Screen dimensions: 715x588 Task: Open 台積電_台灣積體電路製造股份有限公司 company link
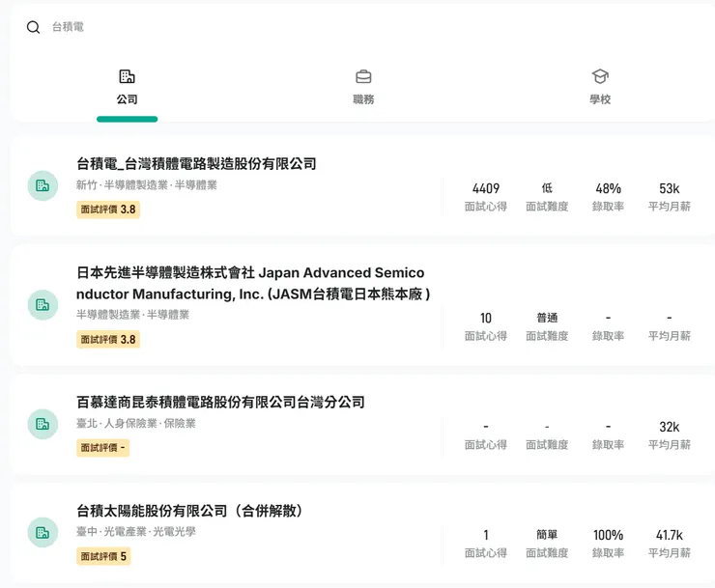[x=196, y=163]
